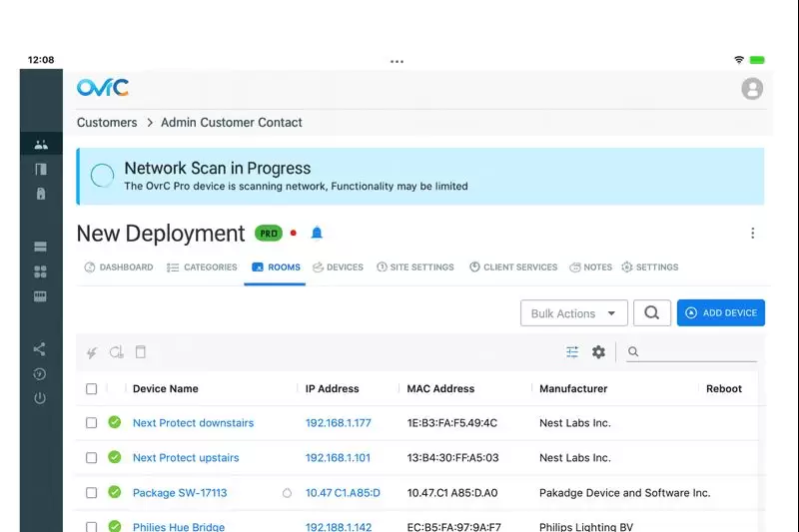
Task: Click the trash delete icon in toolbar
Action: [141, 352]
